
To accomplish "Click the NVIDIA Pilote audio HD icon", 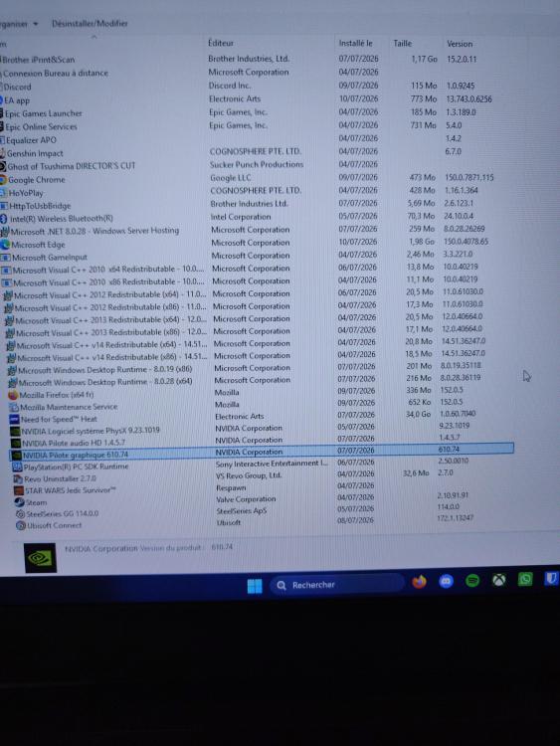I will pos(16,443).
